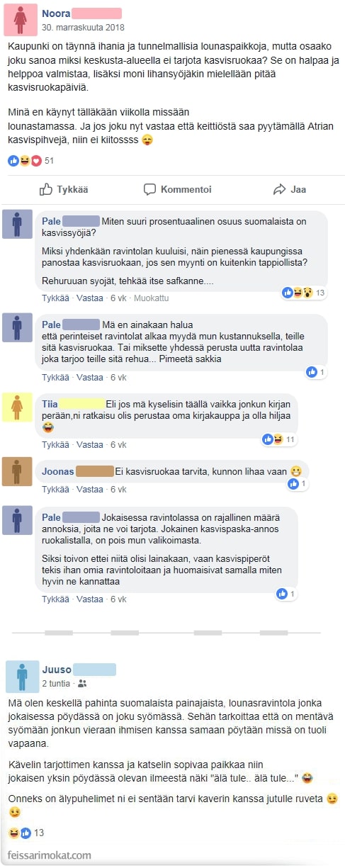Screen dimensions: 345x868
Task: Click audience icon next to '2 tuntia'
Action: pyautogui.click(x=82, y=684)
